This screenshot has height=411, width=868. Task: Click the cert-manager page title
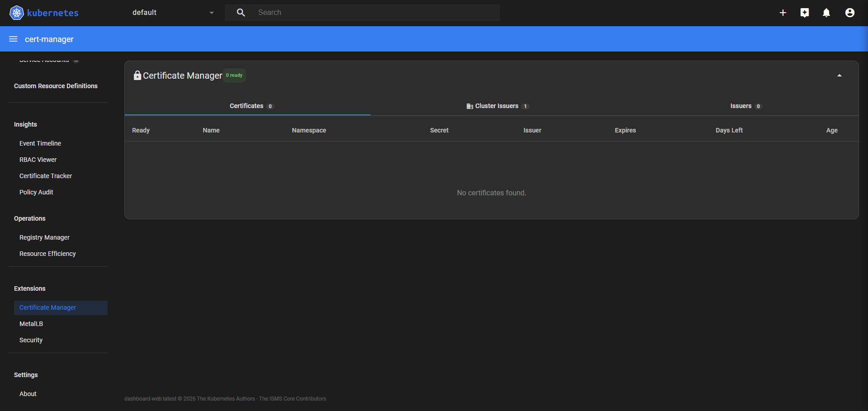click(x=49, y=39)
